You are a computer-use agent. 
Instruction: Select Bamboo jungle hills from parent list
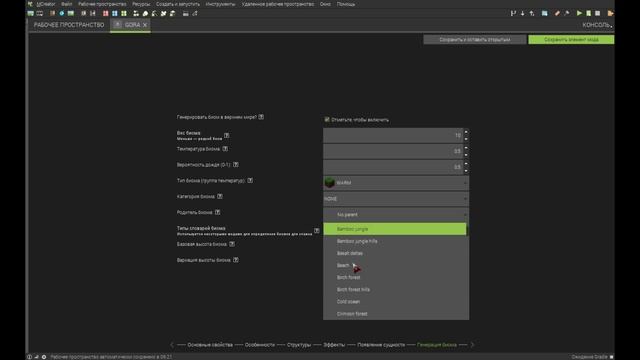tap(395, 241)
